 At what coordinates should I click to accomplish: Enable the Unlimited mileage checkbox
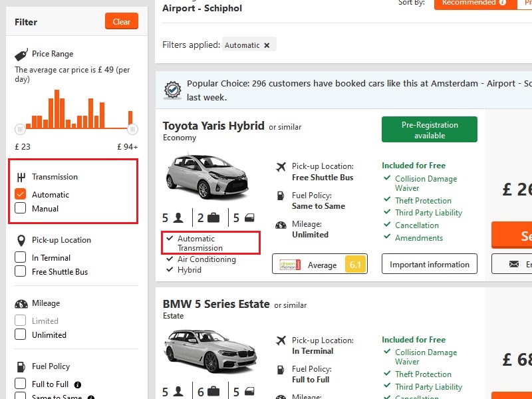tap(21, 334)
